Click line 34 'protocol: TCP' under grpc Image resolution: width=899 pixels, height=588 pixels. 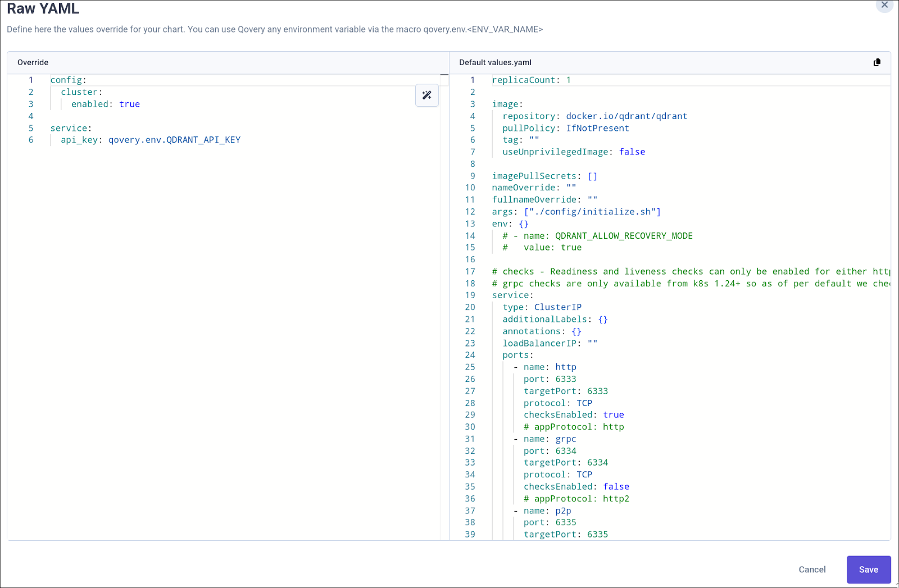click(558, 475)
